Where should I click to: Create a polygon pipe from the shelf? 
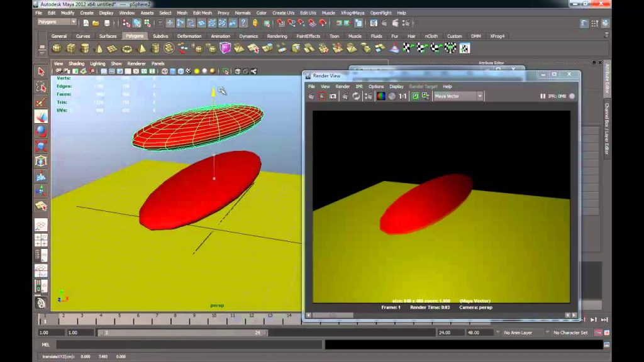point(155,48)
